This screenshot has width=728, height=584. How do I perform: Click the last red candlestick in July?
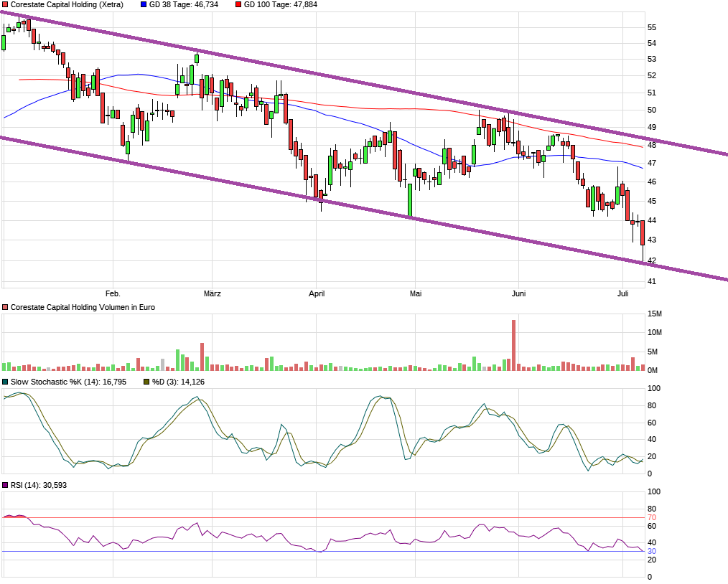[x=643, y=233]
